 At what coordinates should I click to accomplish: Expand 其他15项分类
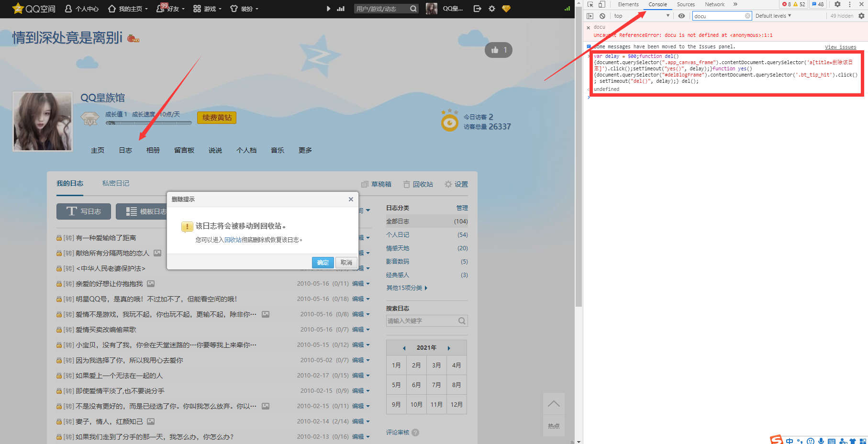407,288
